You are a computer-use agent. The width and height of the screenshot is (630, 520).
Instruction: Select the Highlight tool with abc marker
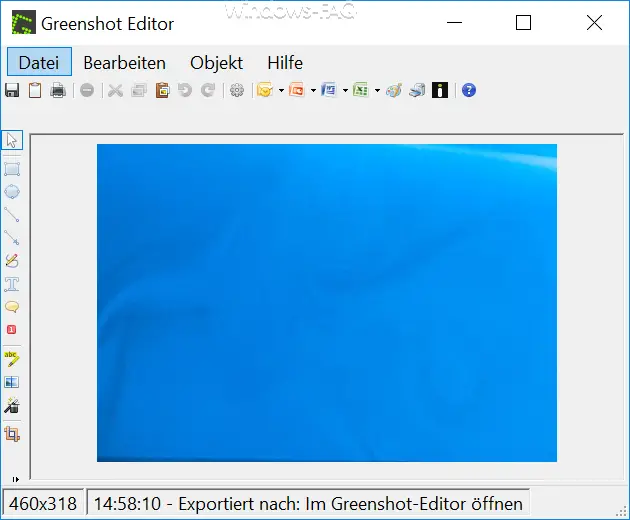(12, 359)
